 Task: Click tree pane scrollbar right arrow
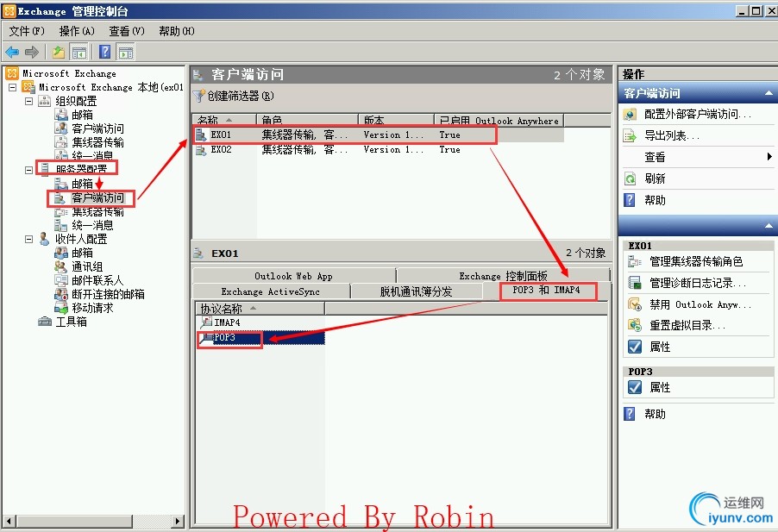(178, 521)
